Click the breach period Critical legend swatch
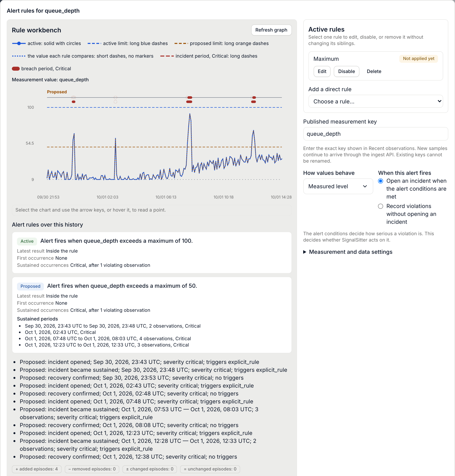The height and width of the screenshot is (476, 455). (x=16, y=69)
